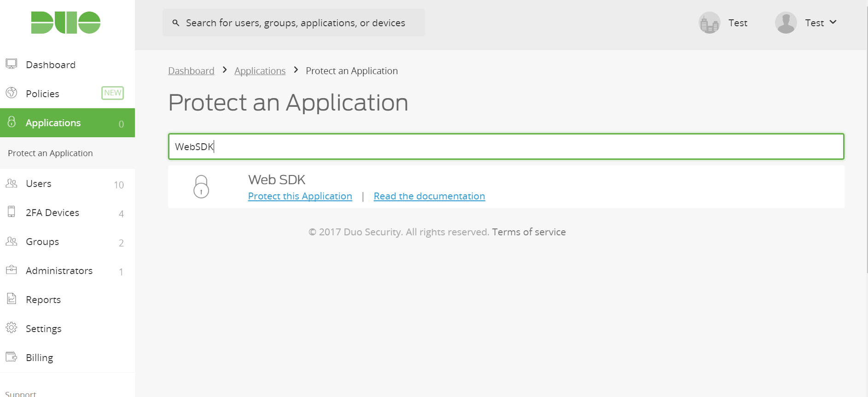Click the Policies globe icon

click(x=12, y=93)
